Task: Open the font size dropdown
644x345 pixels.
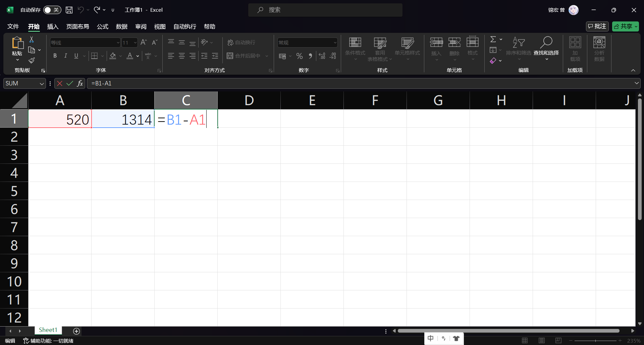Action: [x=135, y=43]
